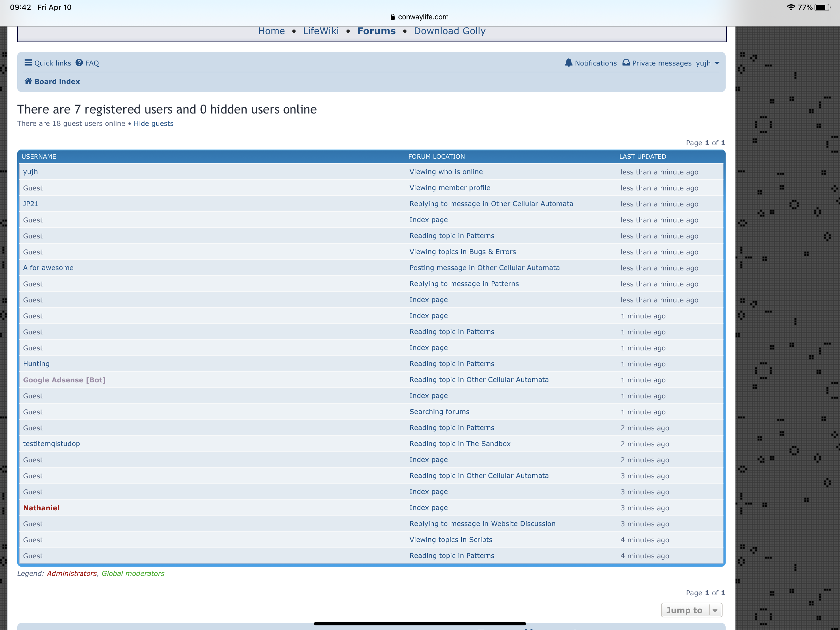Click the Google Adsense [Bot] username

(64, 380)
